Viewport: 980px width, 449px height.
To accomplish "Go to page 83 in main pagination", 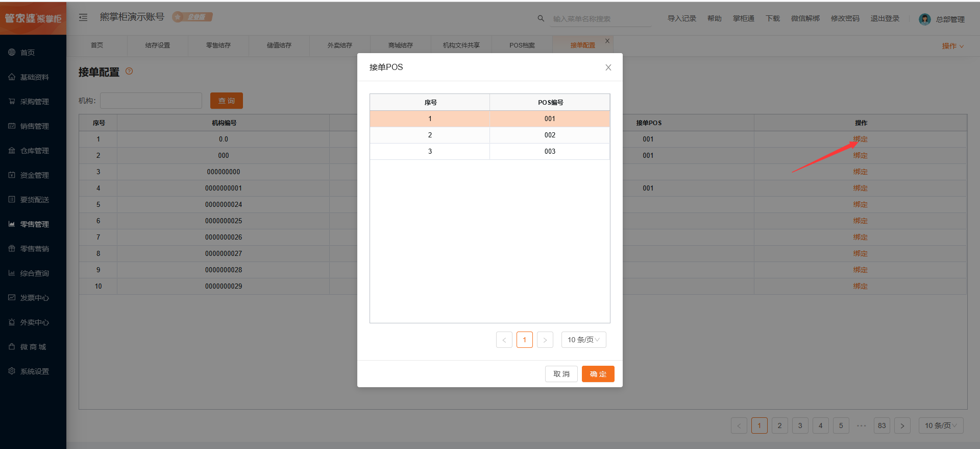I will (x=881, y=426).
